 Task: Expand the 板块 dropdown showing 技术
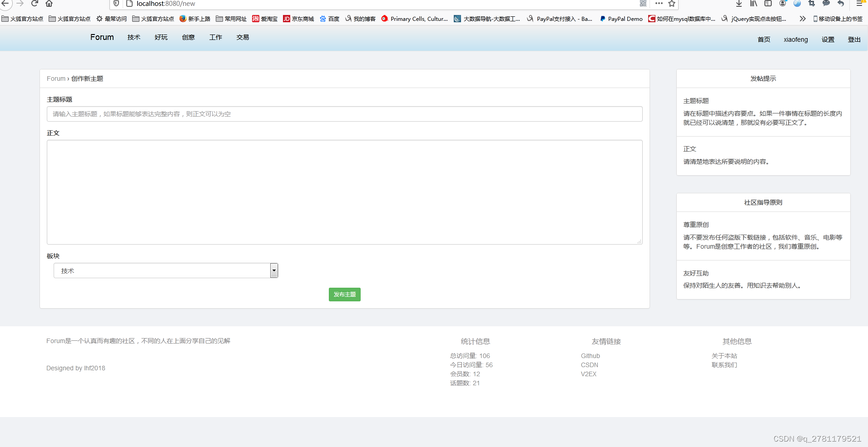tap(166, 270)
